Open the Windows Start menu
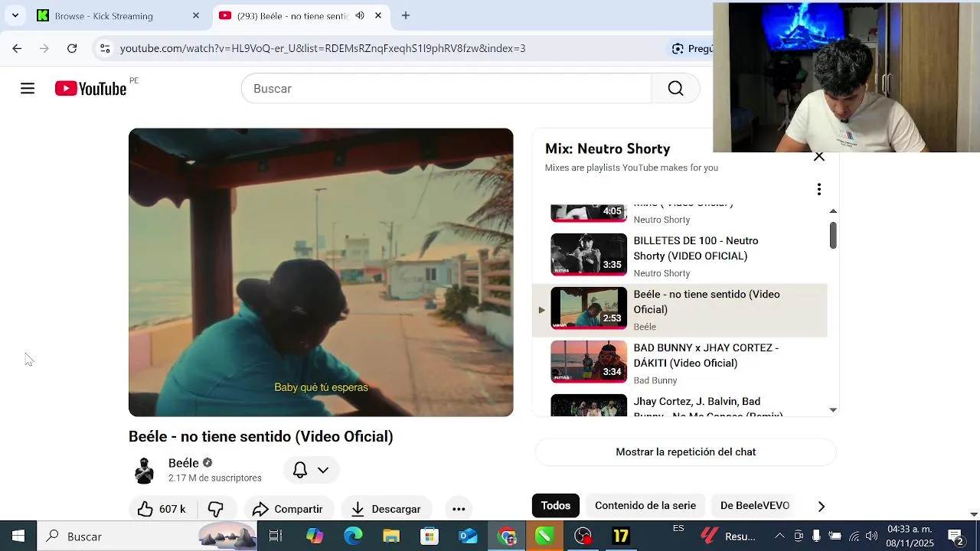Viewport: 980px width, 551px height. point(18,536)
